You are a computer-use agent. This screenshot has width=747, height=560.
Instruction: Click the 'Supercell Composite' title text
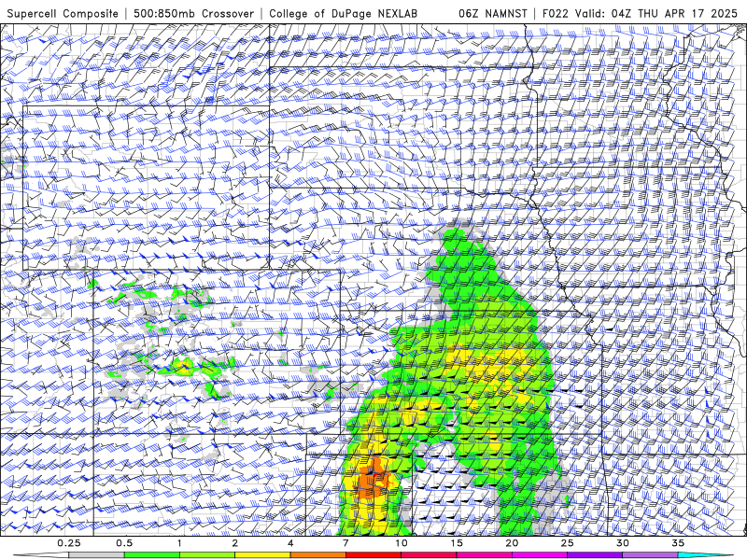63,13
